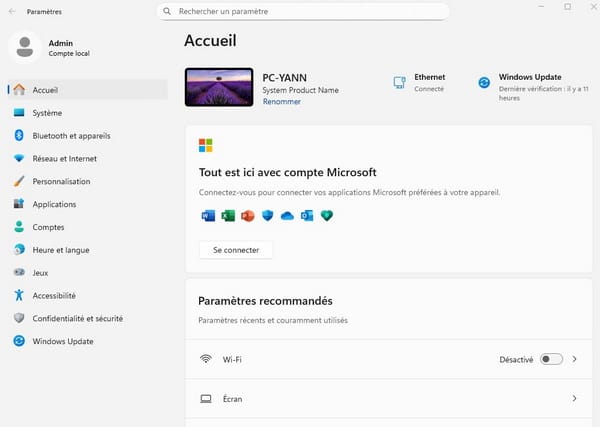
Task: Expand the Wi-Fi row chevron
Action: (574, 359)
